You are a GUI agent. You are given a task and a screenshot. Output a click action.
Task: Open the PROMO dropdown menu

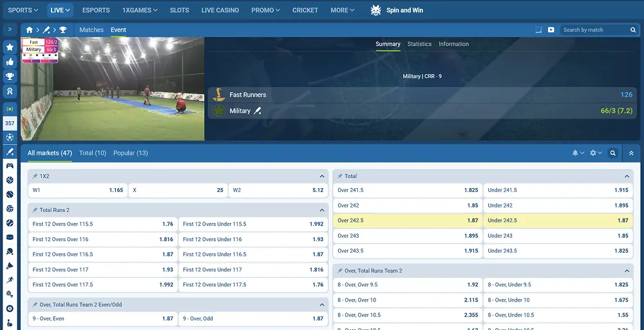pyautogui.click(x=266, y=10)
